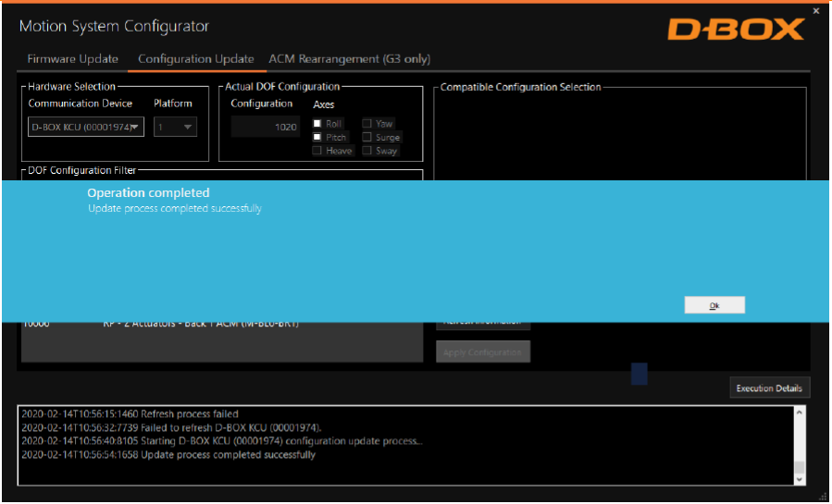Image resolution: width=832 pixels, height=504 pixels.
Task: Click the D-BOX logo
Action: [736, 30]
